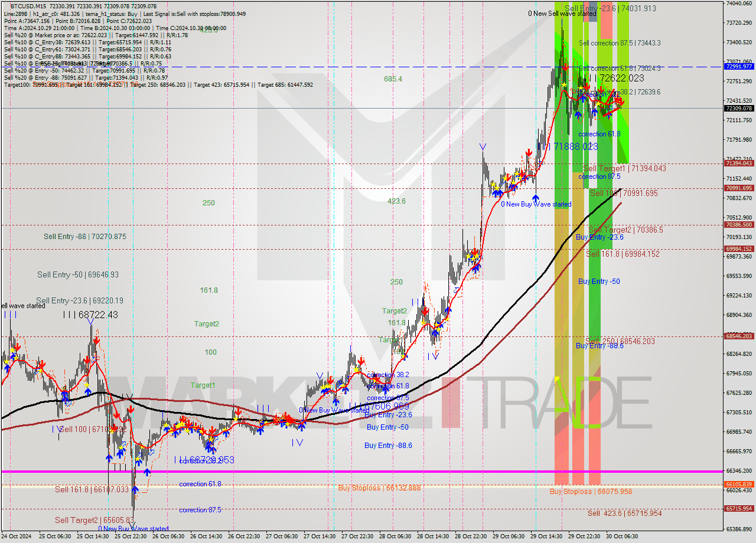This screenshot has width=756, height=543.
Task: Click the "Sell 161.8 | 69984.152" label
Action: click(623, 254)
